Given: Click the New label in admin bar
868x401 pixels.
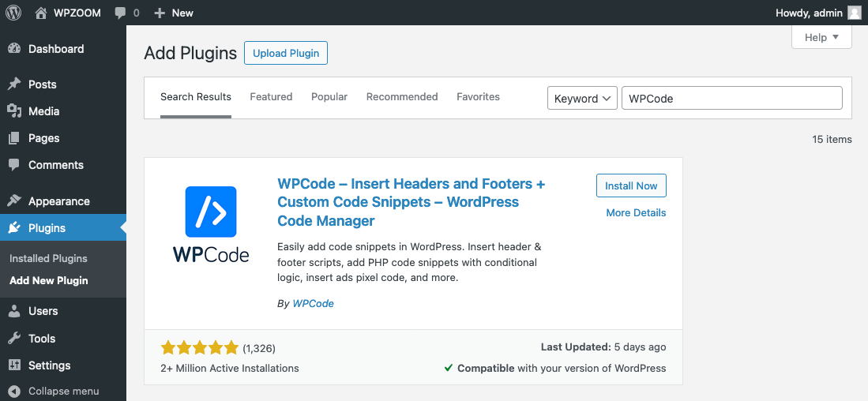Looking at the screenshot, I should [x=182, y=13].
